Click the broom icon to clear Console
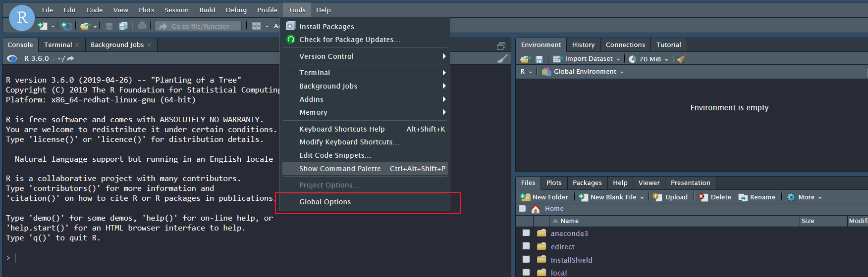868x277 pixels. pos(502,59)
